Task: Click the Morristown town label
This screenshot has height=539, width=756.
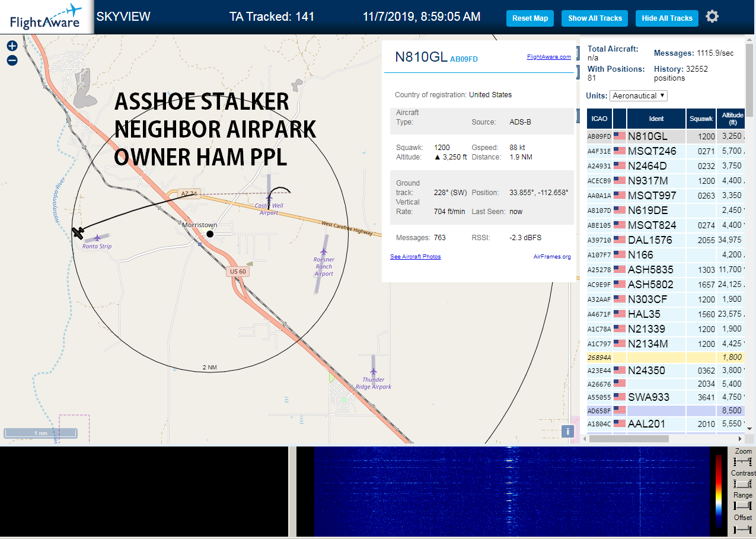Action: [199, 225]
